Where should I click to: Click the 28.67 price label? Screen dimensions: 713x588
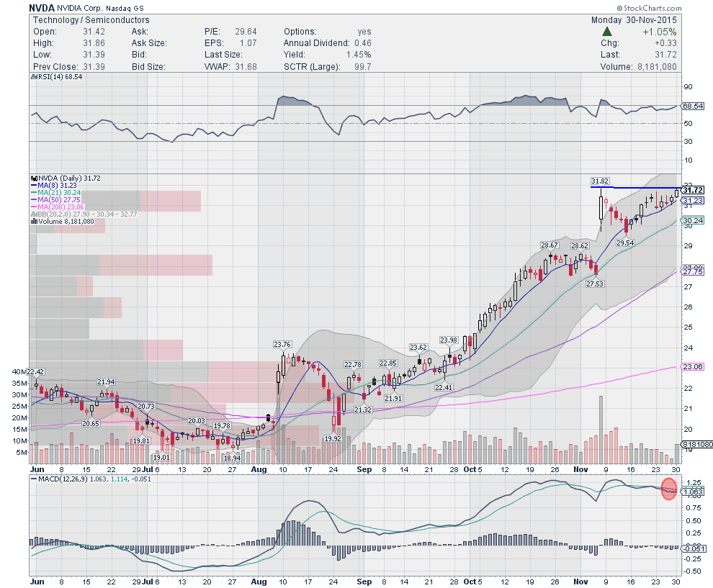[x=550, y=245]
